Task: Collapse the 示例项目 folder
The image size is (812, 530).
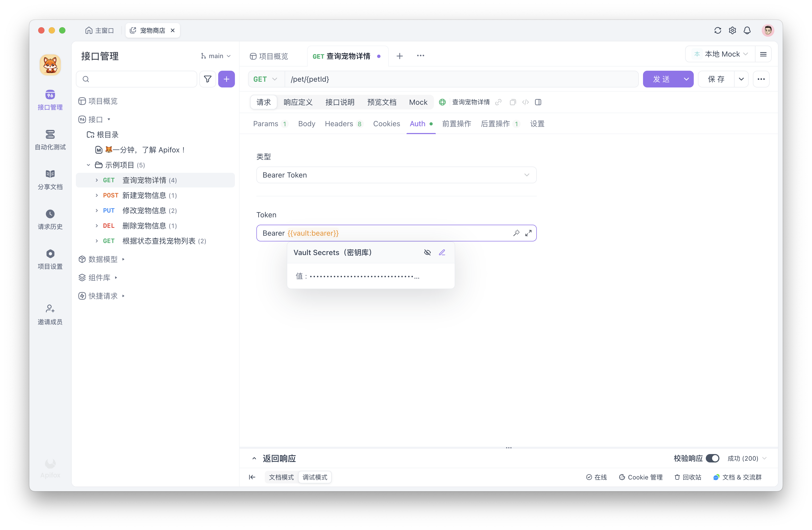Action: [88, 165]
